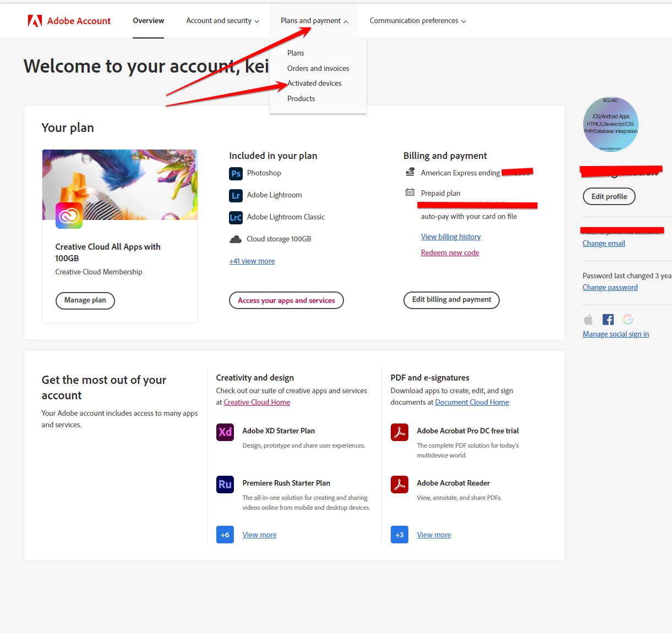The image size is (672, 633).
Task: Open the +41 view more link
Action: (252, 261)
